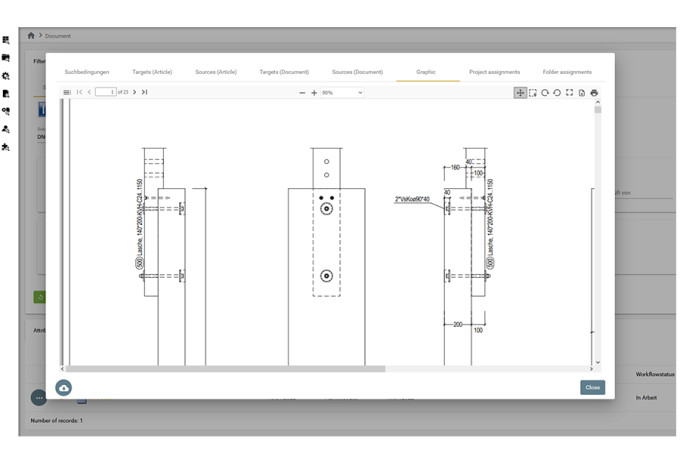Image resolution: width=680 pixels, height=453 pixels.
Task: Click the page number input field
Action: [105, 92]
